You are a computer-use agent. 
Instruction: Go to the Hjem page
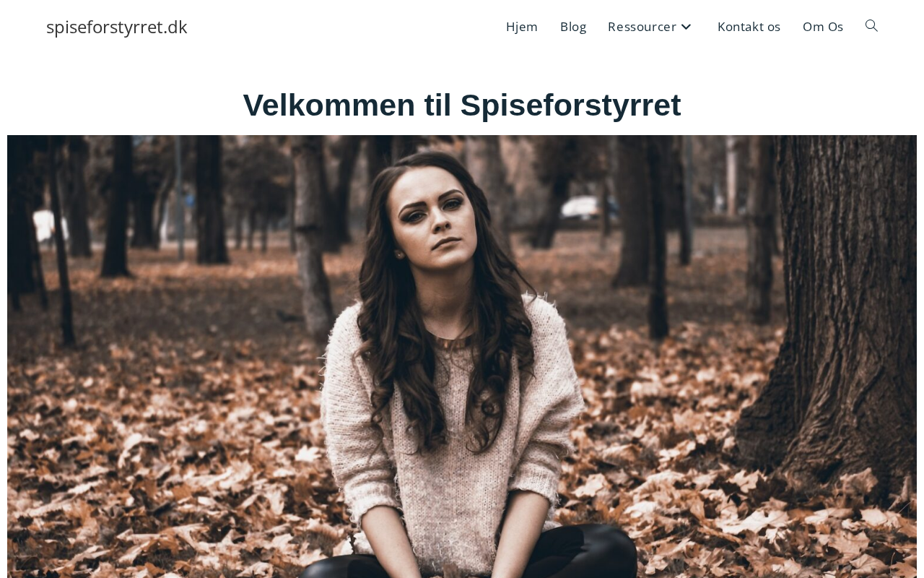click(x=522, y=27)
